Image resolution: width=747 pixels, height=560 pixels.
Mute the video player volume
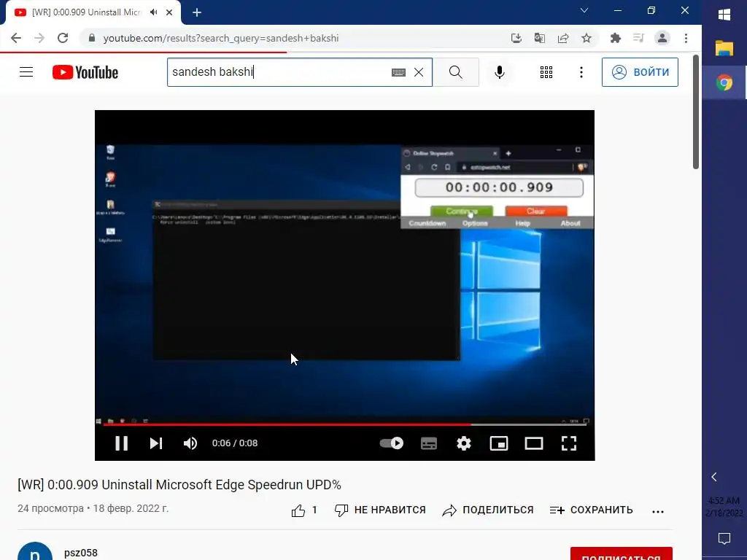pyautogui.click(x=190, y=443)
